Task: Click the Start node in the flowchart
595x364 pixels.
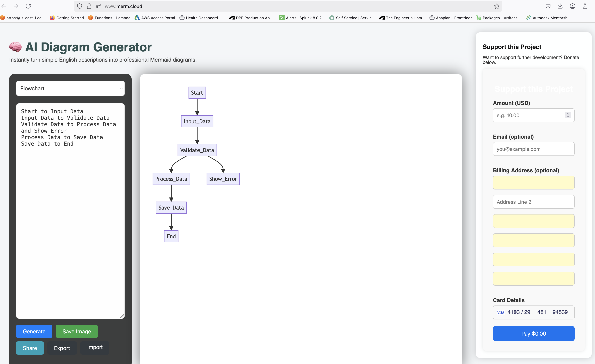Action: pos(197,93)
